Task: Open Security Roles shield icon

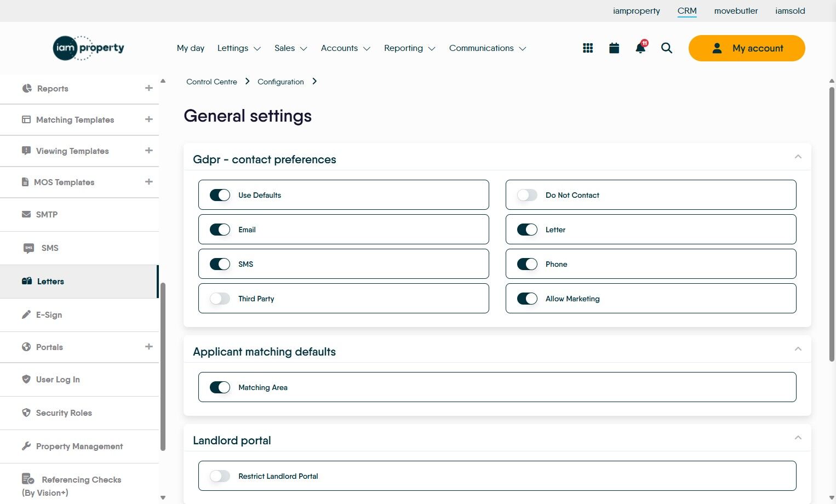Action: (x=26, y=413)
